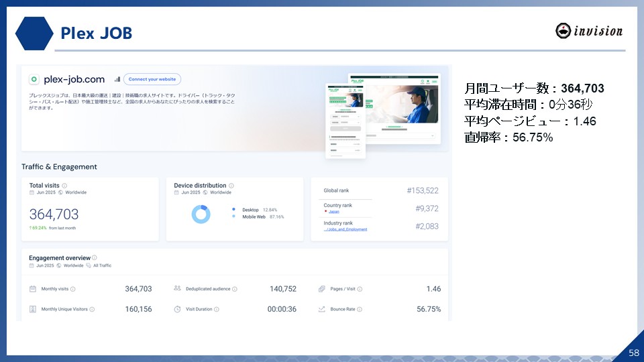
Task: Click the 月間ユーザー数 summary line
Action: point(534,88)
